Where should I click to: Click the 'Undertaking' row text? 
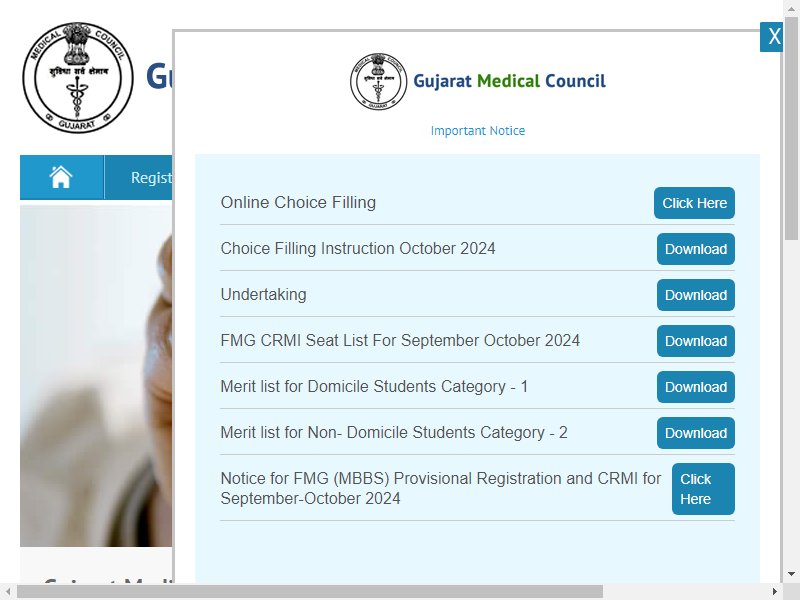tap(263, 295)
